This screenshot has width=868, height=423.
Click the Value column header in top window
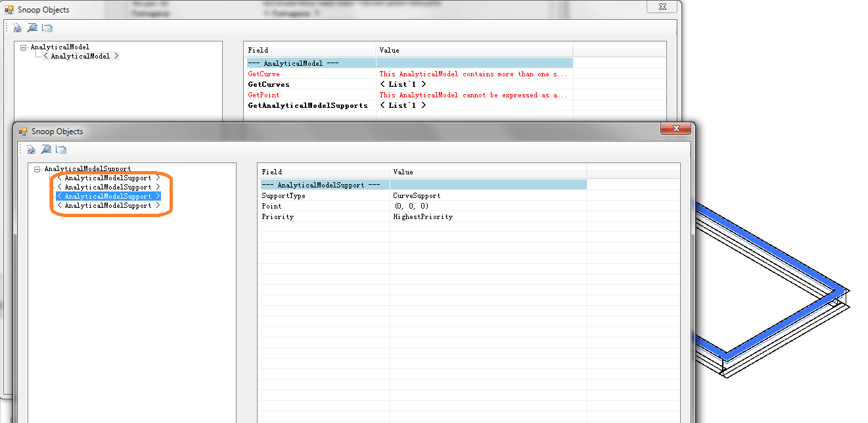click(x=388, y=50)
